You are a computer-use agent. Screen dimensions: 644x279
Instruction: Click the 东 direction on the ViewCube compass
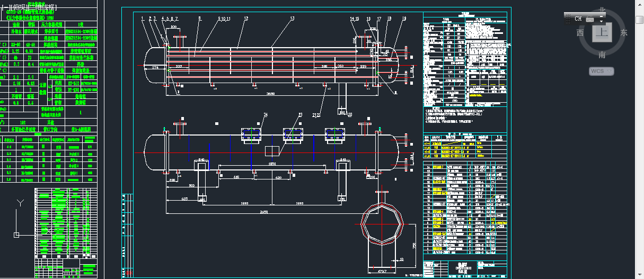pos(624,32)
